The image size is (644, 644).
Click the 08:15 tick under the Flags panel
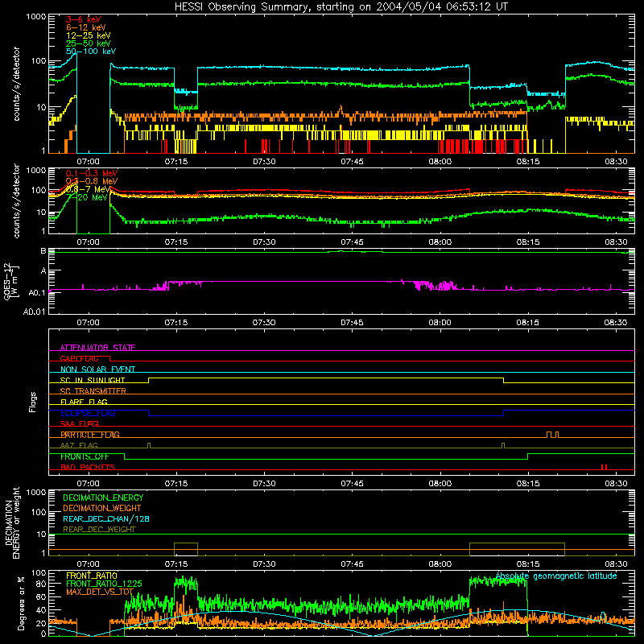528,484
